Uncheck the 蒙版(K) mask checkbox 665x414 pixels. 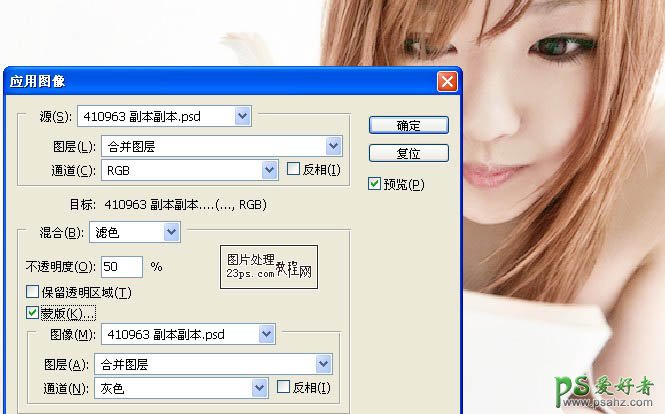(33, 313)
